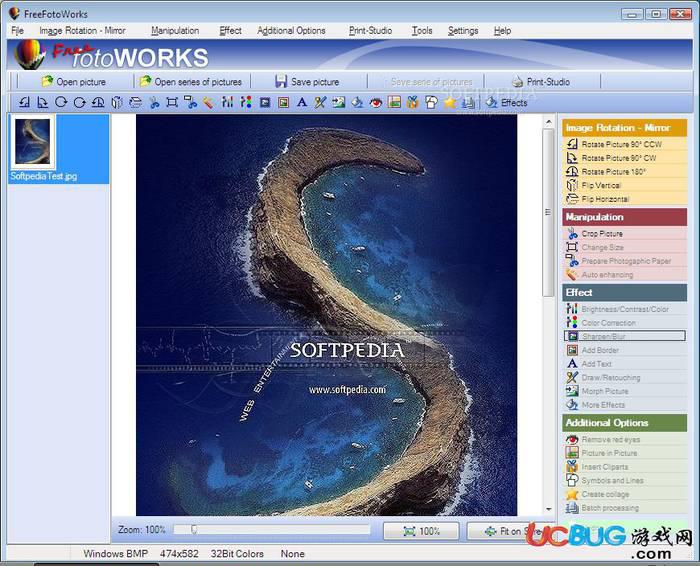The width and height of the screenshot is (700, 566).
Task: Click Open series of pictures button
Action: (x=191, y=82)
